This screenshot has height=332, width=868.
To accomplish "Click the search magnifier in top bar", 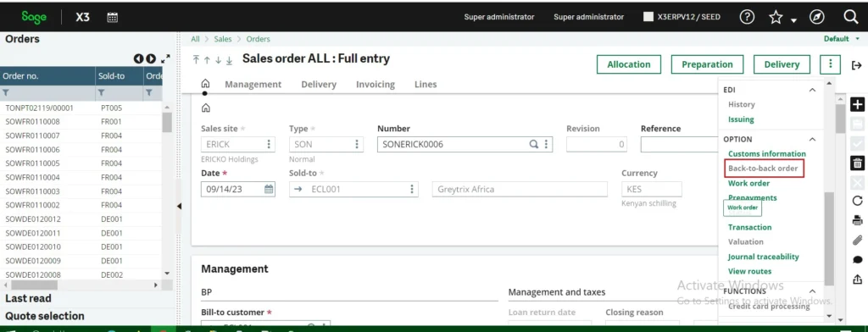I will tap(851, 17).
